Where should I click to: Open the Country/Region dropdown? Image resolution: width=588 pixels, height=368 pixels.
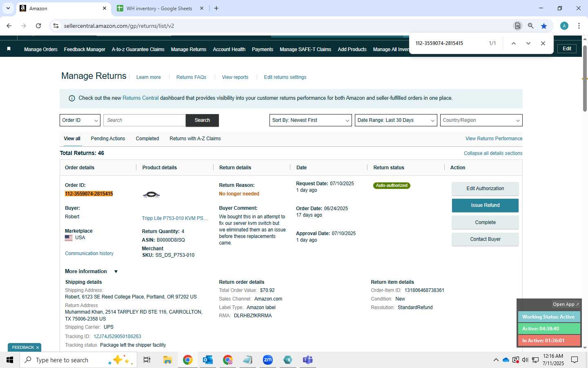pos(481,120)
